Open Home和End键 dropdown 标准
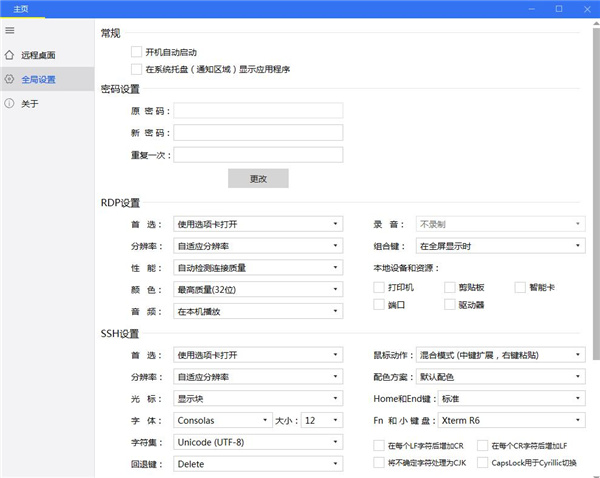Screen dimensions: 600x478 coord(512,398)
